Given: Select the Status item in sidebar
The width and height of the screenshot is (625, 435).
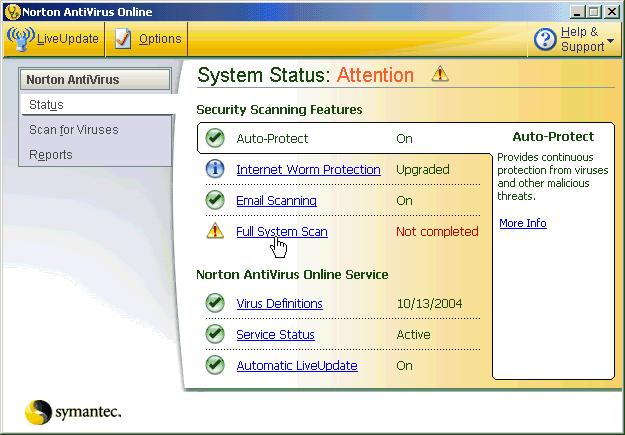Looking at the screenshot, I should pyautogui.click(x=46, y=104).
